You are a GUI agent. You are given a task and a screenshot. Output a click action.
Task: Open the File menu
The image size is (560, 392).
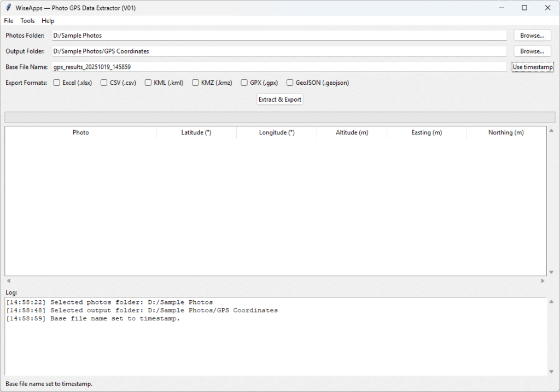(9, 21)
